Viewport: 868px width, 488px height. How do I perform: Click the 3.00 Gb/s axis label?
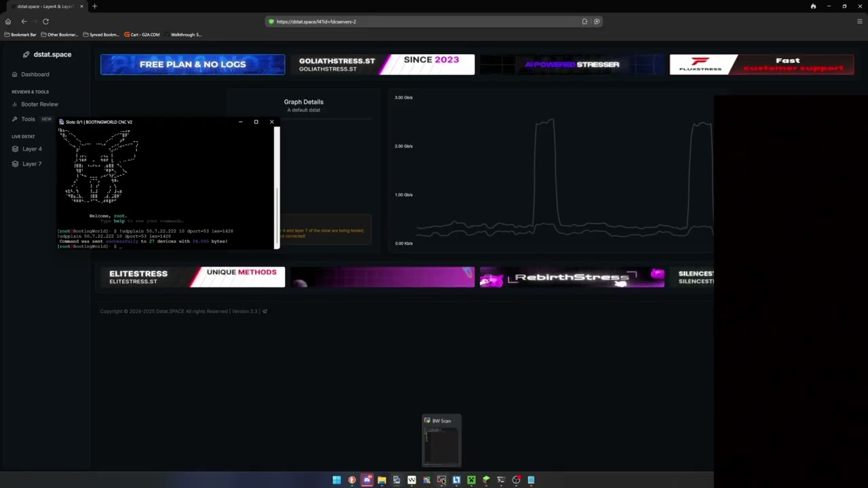click(403, 98)
